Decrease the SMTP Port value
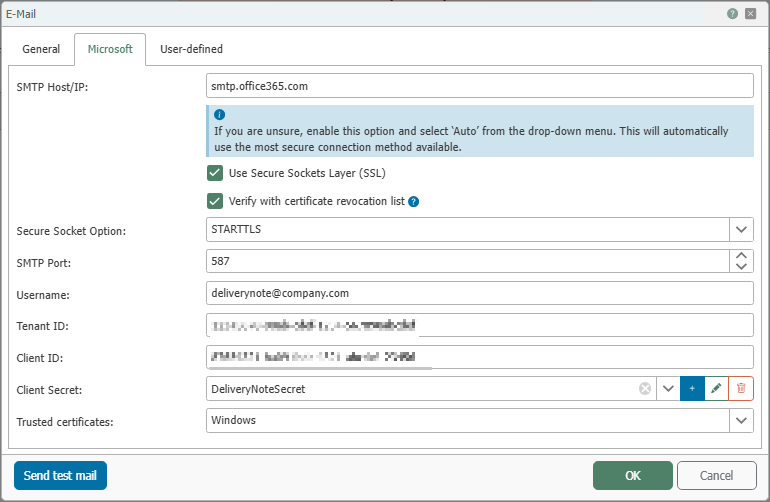Viewport: 770px width, 502px height. click(x=741, y=267)
